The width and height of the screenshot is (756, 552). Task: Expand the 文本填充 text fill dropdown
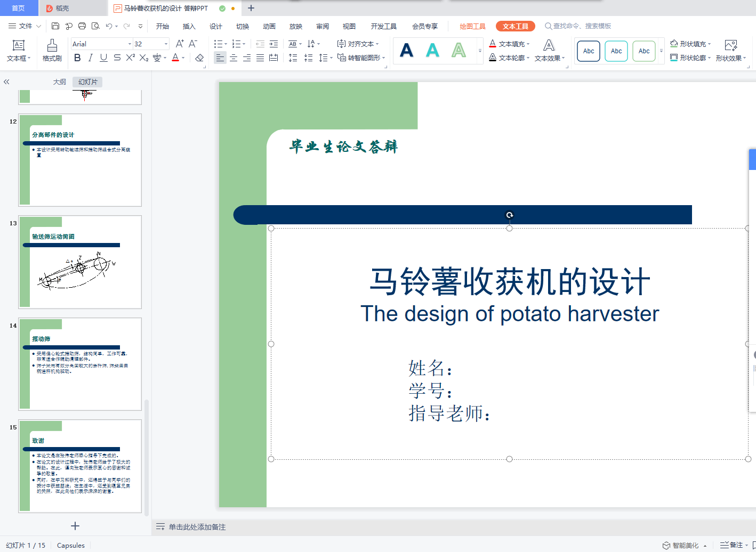coord(528,44)
